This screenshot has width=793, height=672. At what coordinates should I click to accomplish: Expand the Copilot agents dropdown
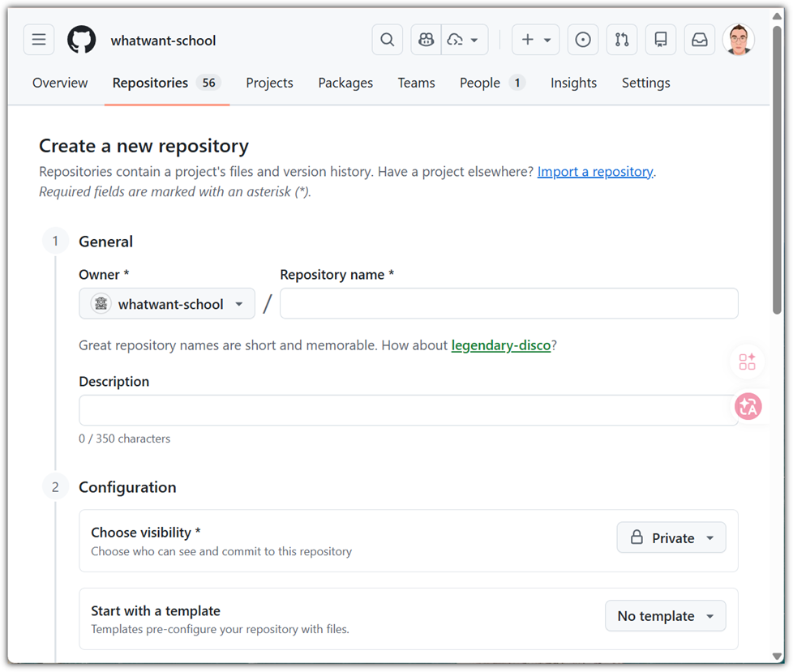pos(465,40)
